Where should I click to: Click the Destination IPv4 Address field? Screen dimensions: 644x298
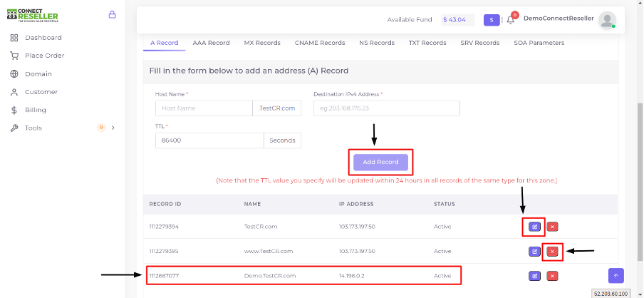point(386,108)
